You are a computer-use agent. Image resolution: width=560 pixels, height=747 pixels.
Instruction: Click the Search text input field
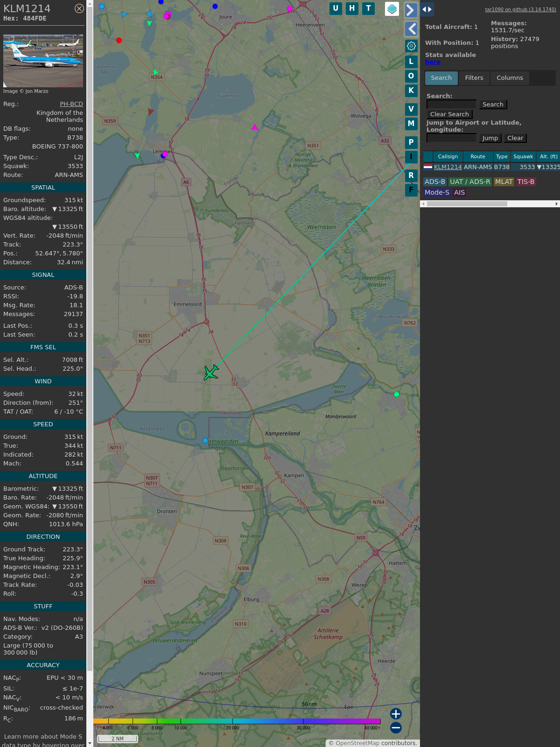(x=451, y=105)
